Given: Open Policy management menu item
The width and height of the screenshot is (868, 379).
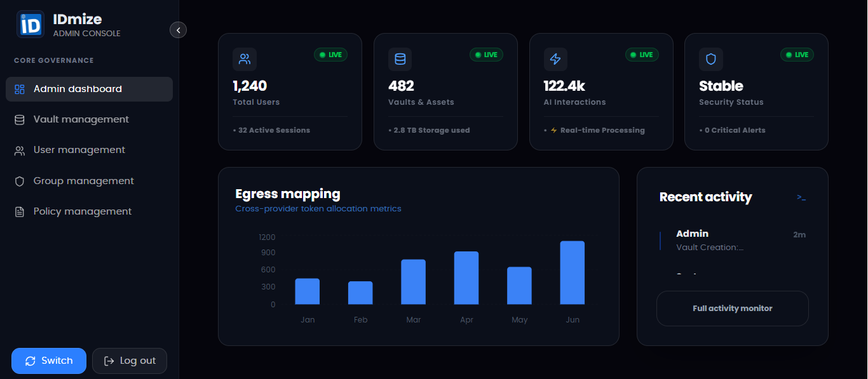Looking at the screenshot, I should click(89, 211).
